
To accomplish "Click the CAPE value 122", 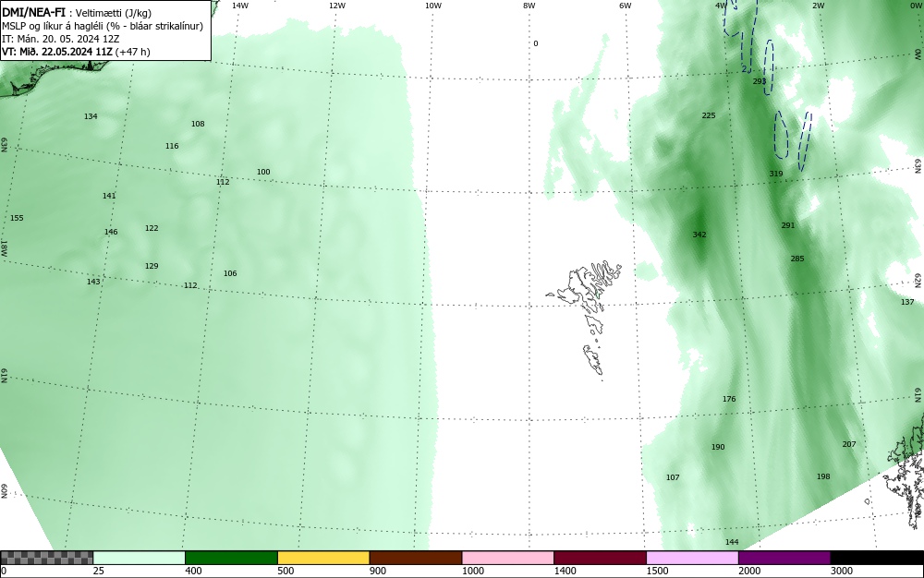I will tap(152, 228).
